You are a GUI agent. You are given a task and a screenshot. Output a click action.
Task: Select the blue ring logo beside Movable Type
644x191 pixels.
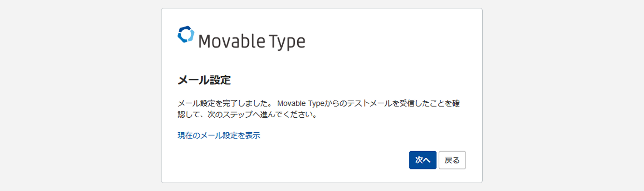point(186,35)
